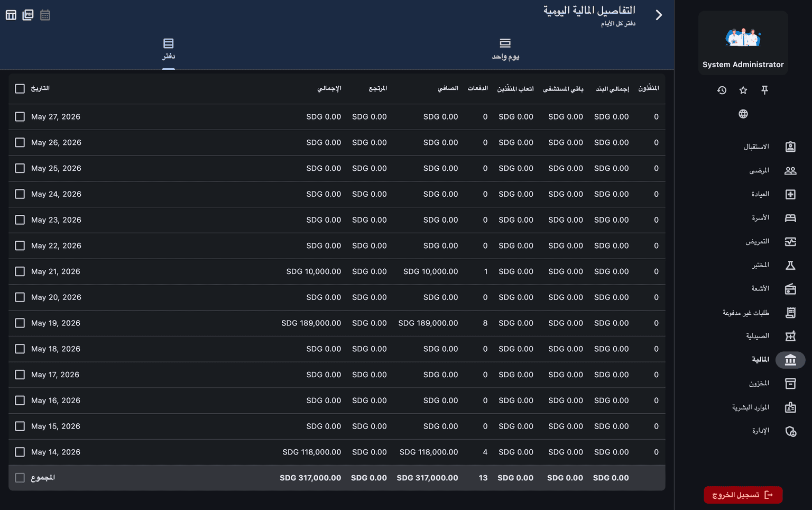This screenshot has height=510, width=812.
Task: Check the May 14, 2026 row checkbox
Action: [20, 452]
